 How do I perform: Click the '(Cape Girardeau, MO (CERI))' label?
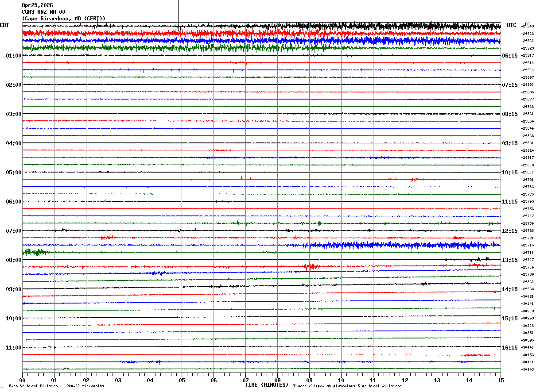[64, 19]
